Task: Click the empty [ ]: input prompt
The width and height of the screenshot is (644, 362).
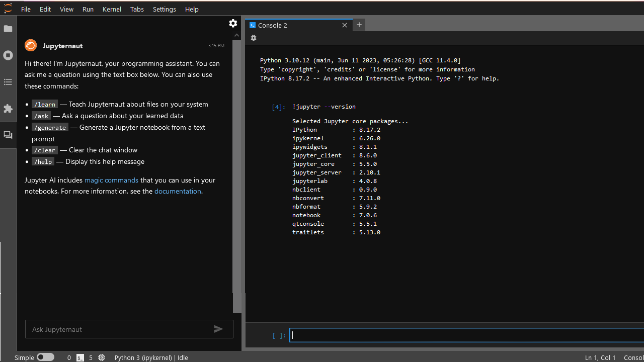Action: (x=279, y=335)
